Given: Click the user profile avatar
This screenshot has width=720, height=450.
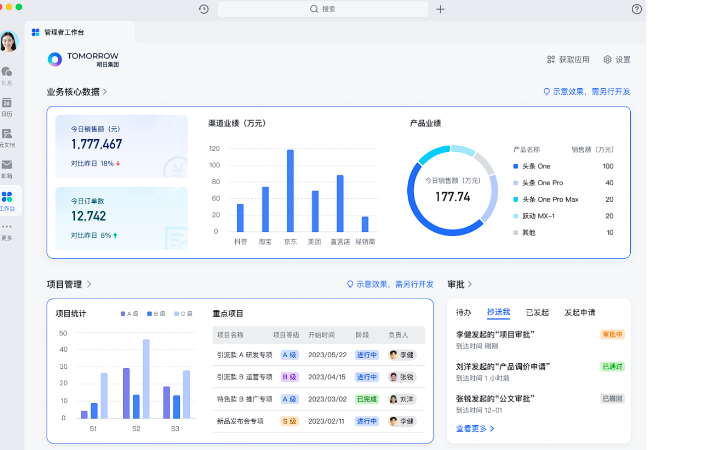Looking at the screenshot, I should pos(9,41).
